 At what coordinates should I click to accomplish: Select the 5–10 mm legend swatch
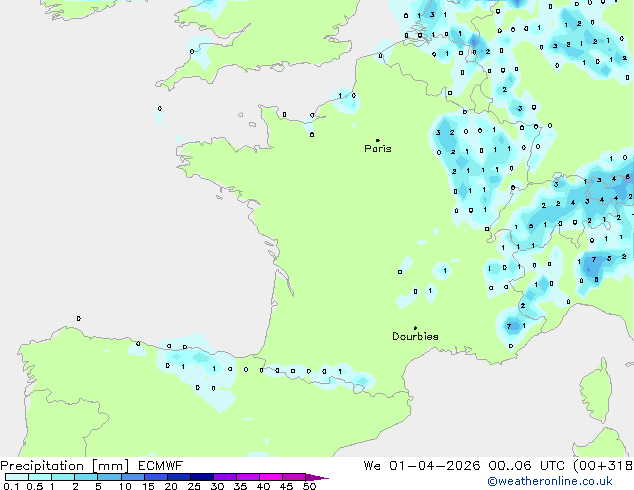109,477
